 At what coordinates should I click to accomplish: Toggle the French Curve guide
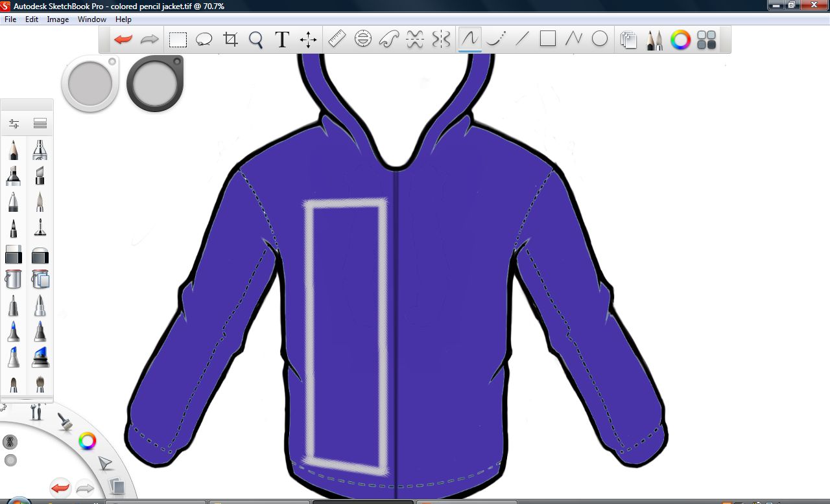coord(388,40)
